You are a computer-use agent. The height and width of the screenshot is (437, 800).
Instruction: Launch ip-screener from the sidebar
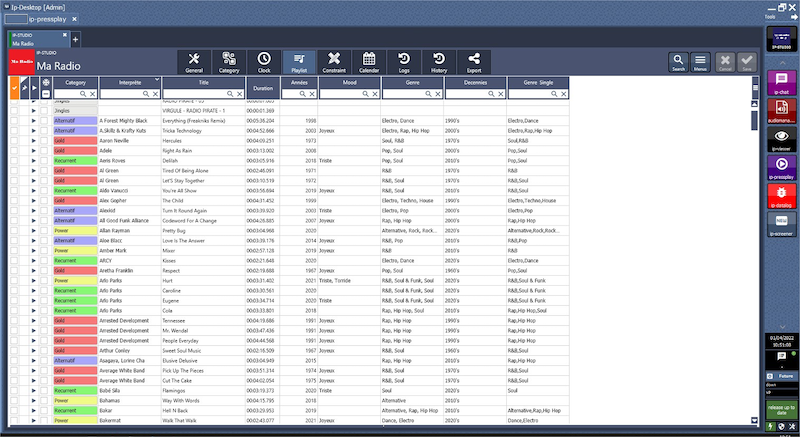(x=782, y=225)
